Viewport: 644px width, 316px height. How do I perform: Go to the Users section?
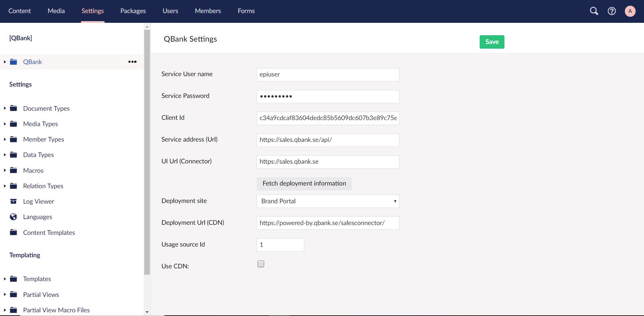170,11
